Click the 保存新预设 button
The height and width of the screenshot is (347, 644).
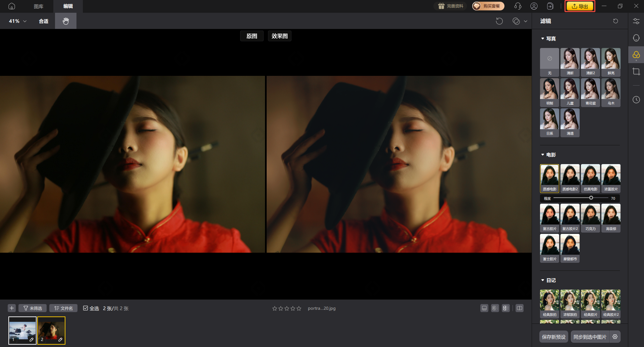pyautogui.click(x=554, y=337)
